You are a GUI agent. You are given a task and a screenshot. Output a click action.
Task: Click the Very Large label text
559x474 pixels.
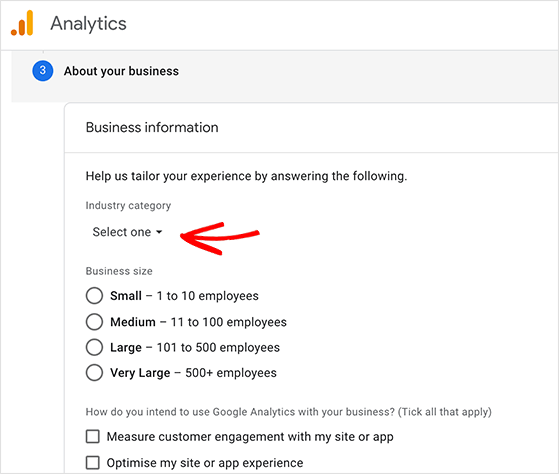tap(140, 373)
